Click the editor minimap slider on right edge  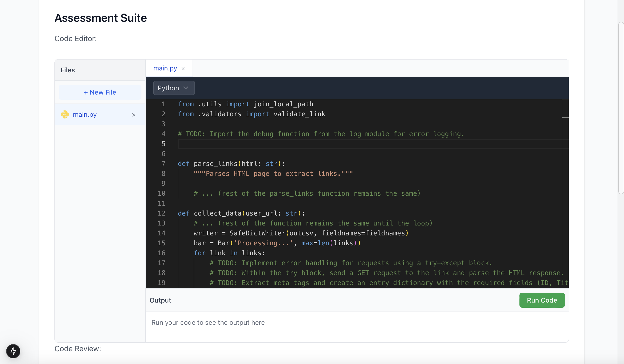[x=565, y=117]
